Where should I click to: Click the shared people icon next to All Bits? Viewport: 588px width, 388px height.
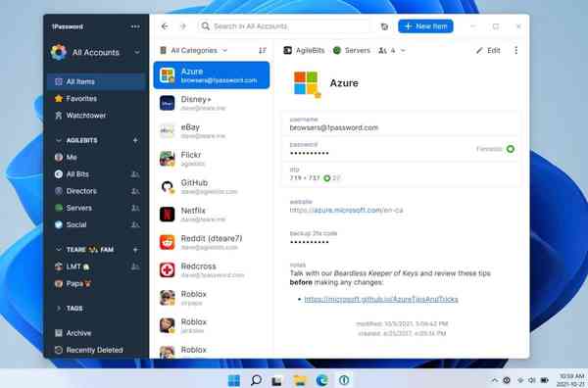[x=135, y=174]
